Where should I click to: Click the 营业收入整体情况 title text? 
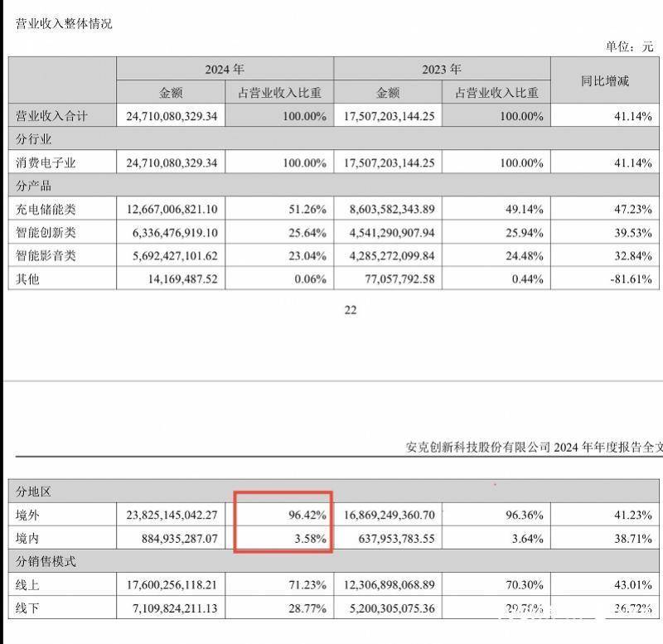click(x=64, y=23)
